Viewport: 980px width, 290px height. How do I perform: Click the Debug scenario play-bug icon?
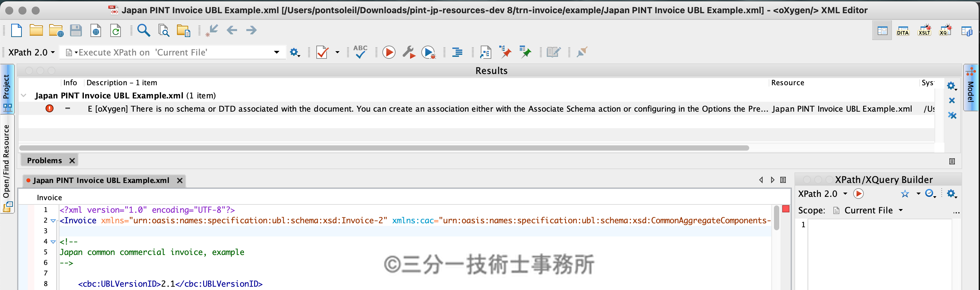pyautogui.click(x=429, y=53)
